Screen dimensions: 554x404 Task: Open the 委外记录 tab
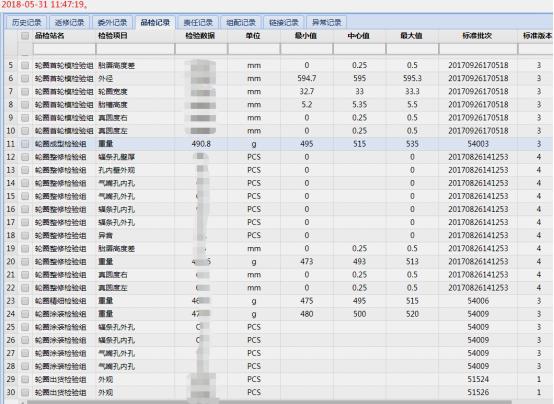(112, 23)
